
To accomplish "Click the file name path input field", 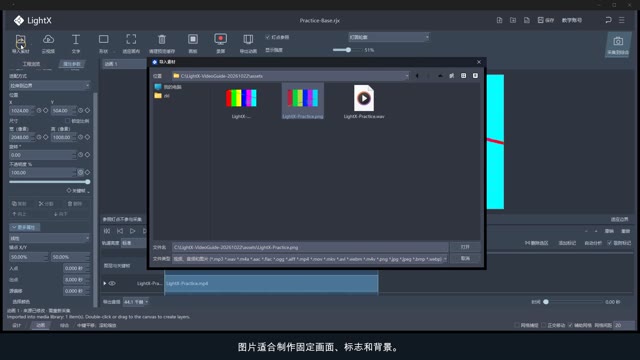I will pyautogui.click(x=310, y=247).
